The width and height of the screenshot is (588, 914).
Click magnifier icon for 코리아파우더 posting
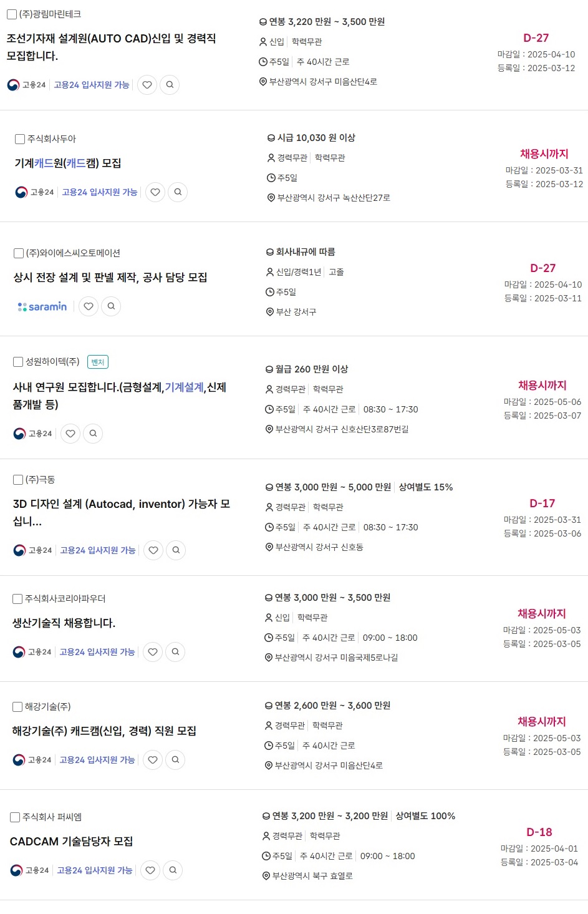(175, 652)
